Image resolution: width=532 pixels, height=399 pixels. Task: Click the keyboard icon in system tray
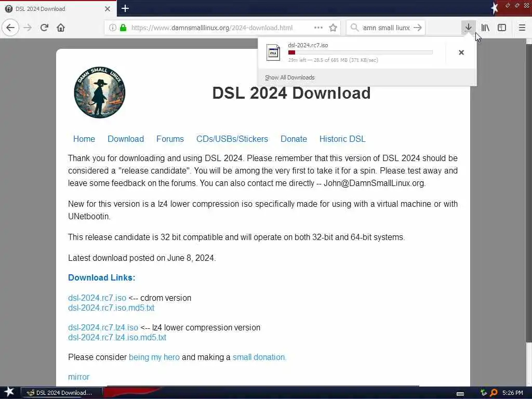460,393
